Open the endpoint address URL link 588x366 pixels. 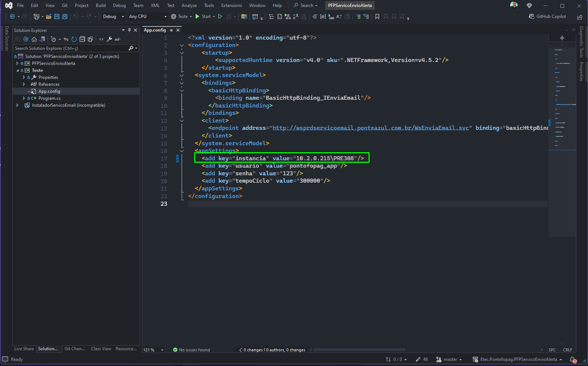(371, 128)
